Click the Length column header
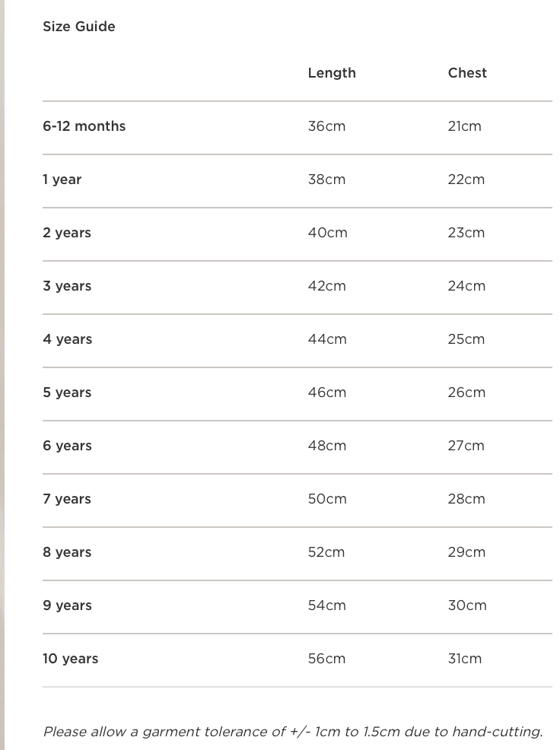Image resolution: width=560 pixels, height=750 pixels. (x=332, y=73)
